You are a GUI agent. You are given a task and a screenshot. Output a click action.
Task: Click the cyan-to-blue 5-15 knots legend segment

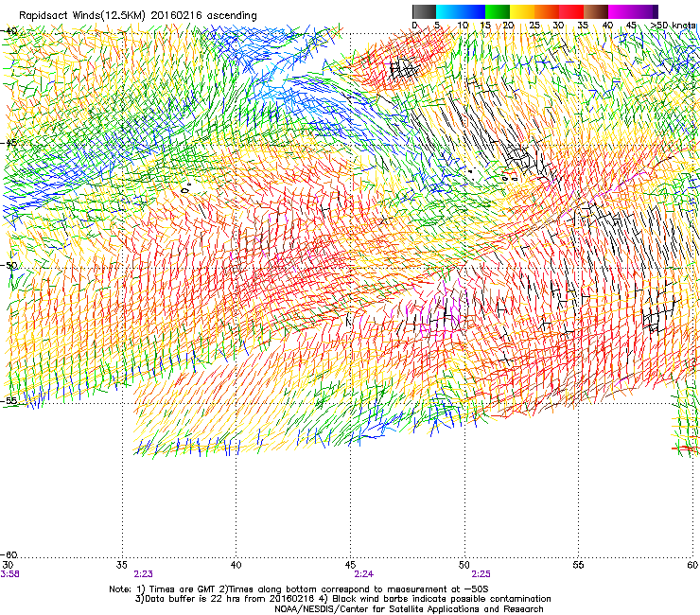[461, 11]
